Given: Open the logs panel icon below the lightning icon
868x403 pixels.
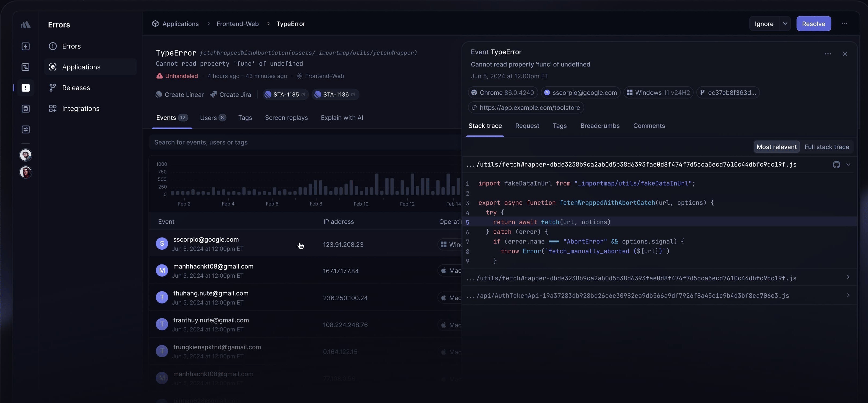Looking at the screenshot, I should point(26,67).
